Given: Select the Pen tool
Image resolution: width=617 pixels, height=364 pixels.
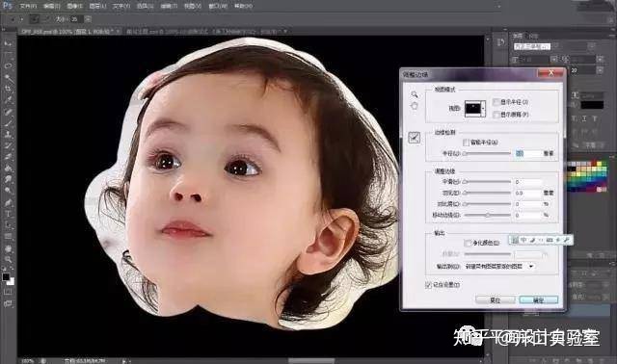Looking at the screenshot, I should pos(8,203).
